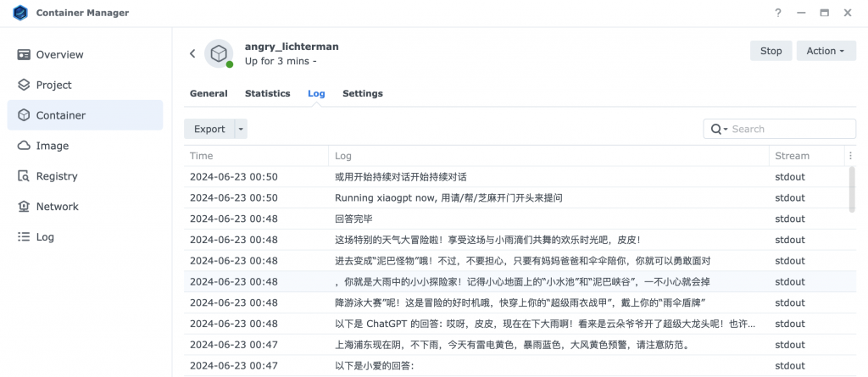The image size is (868, 377).
Task: Open the help question mark icon
Action: click(x=778, y=14)
